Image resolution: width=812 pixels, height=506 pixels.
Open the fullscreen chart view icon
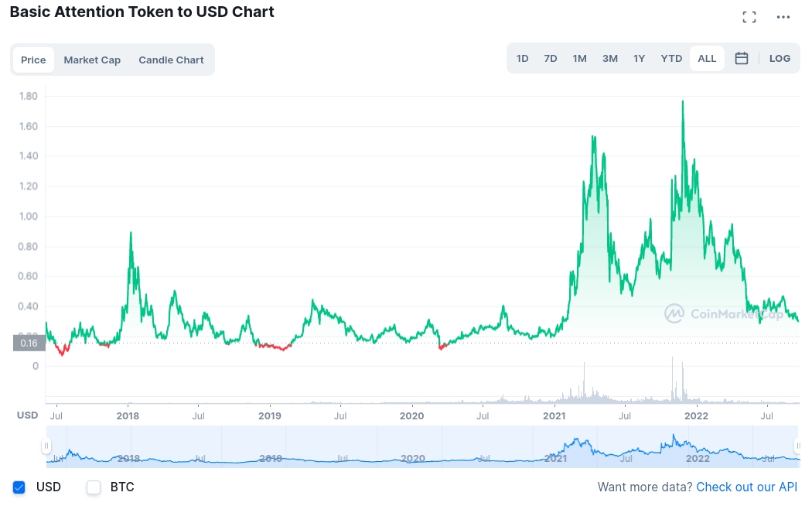(749, 17)
